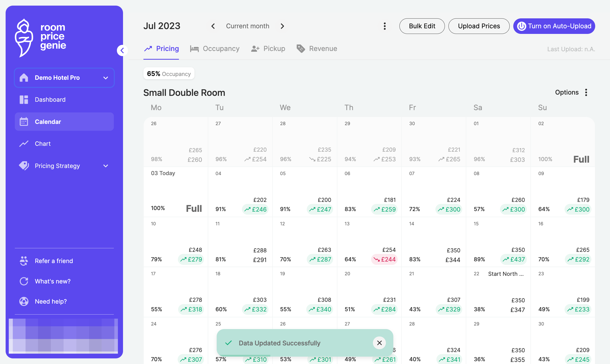Click the Pricing Strategy tag icon
The width and height of the screenshot is (610, 364).
click(24, 166)
